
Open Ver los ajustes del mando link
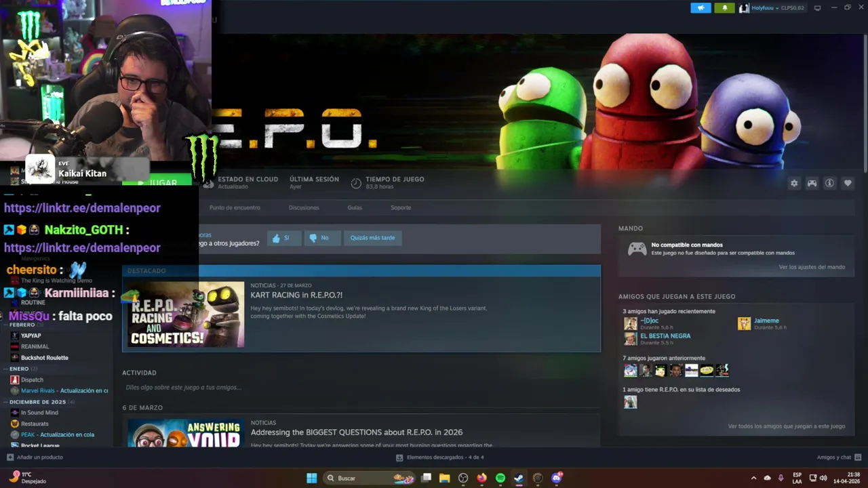(812, 267)
